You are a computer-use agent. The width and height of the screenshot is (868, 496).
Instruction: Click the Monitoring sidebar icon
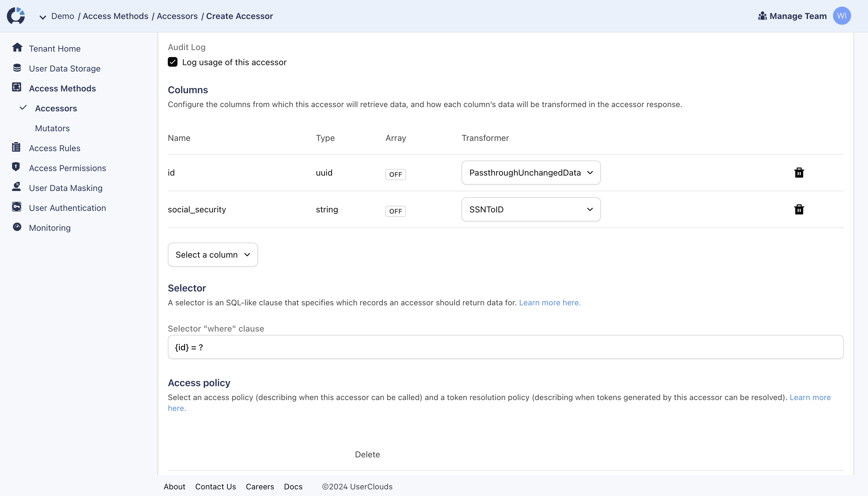tap(17, 227)
